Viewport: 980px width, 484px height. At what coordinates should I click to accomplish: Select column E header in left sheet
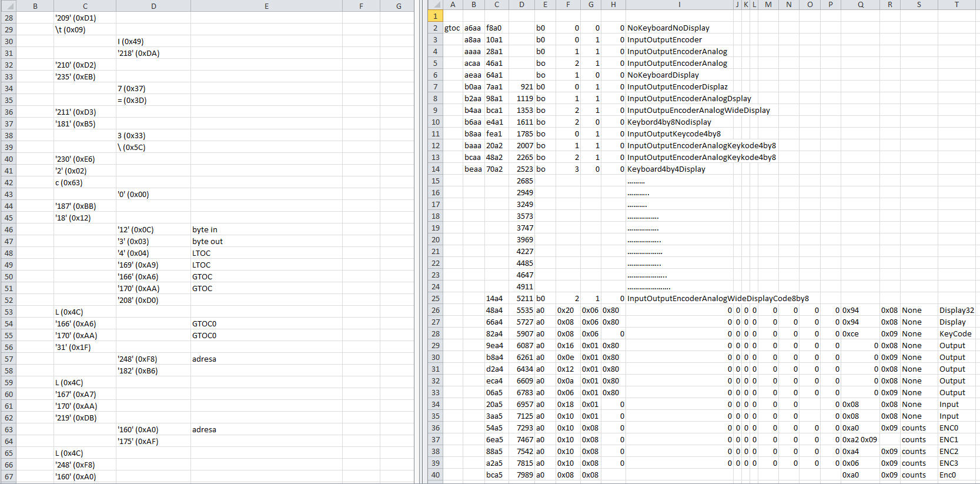[266, 6]
